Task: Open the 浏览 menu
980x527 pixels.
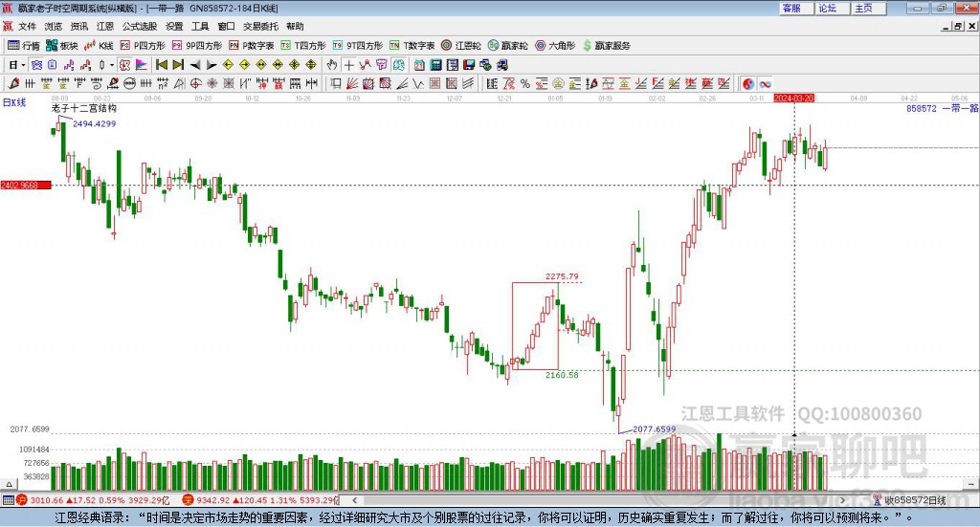Action: pyautogui.click(x=54, y=26)
